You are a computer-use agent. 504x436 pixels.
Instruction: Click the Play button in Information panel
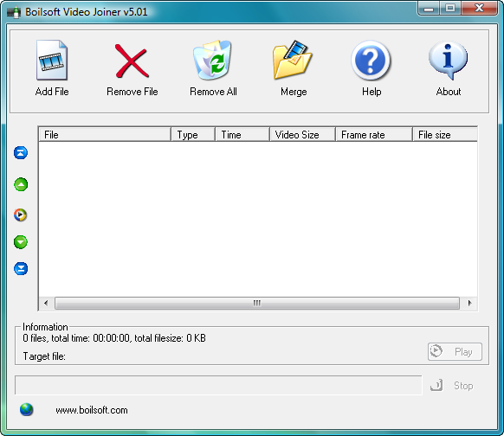coord(455,352)
